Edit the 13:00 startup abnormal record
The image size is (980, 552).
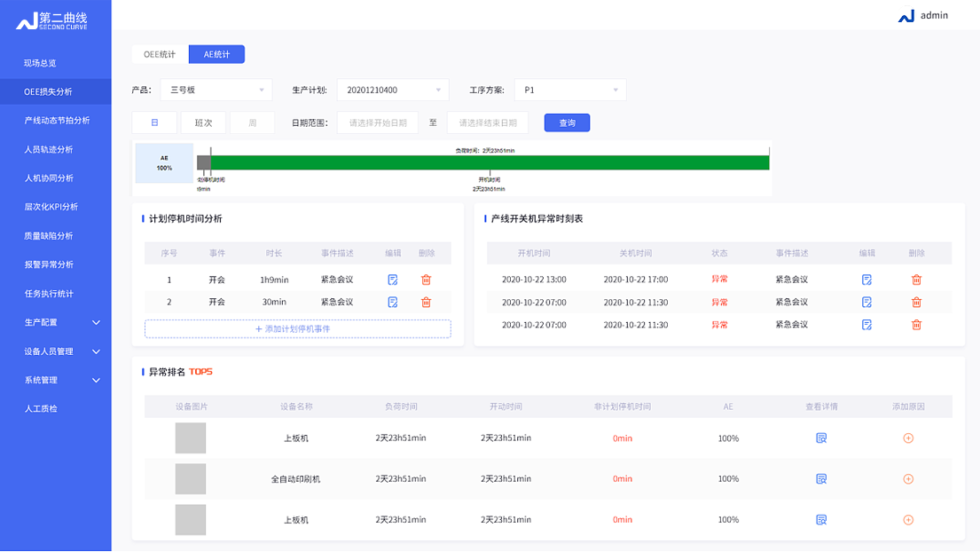point(866,280)
